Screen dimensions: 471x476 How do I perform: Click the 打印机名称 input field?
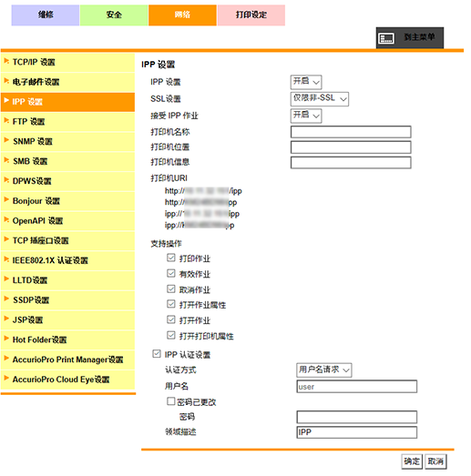coord(351,132)
